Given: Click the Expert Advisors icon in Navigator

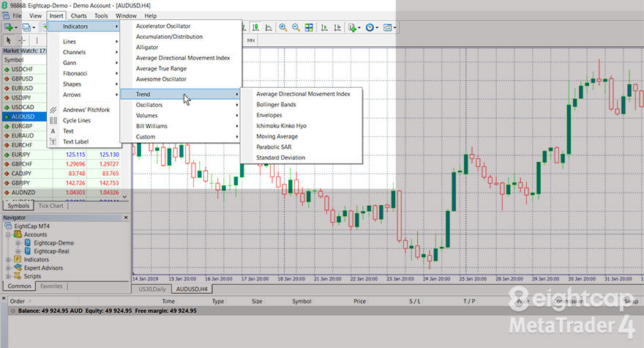Looking at the screenshot, I should click(18, 268).
